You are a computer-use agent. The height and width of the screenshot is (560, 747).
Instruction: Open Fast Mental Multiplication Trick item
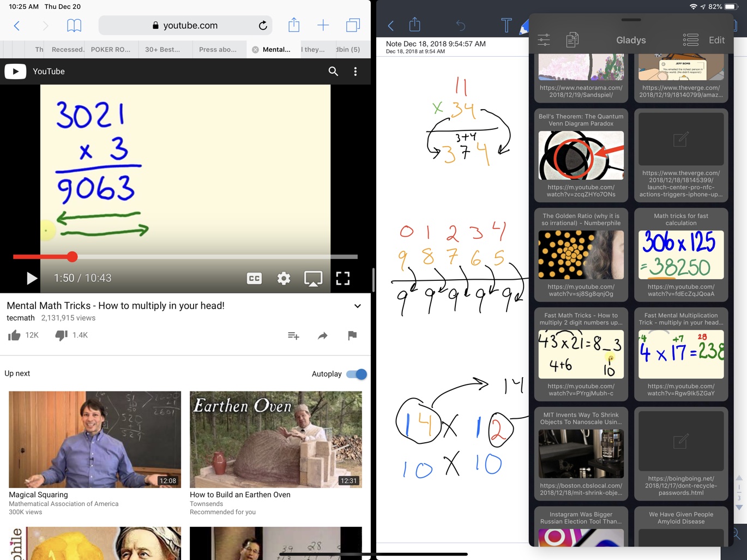coord(681,354)
